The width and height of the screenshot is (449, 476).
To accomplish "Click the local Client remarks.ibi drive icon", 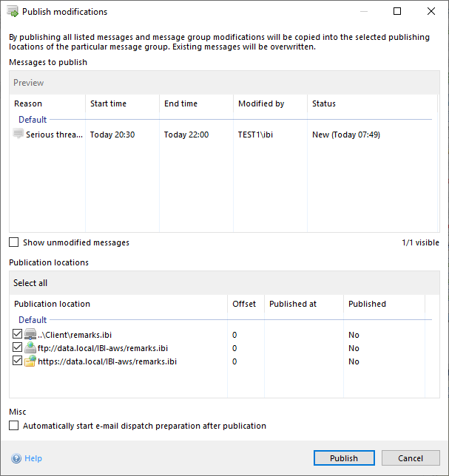I will (x=30, y=335).
